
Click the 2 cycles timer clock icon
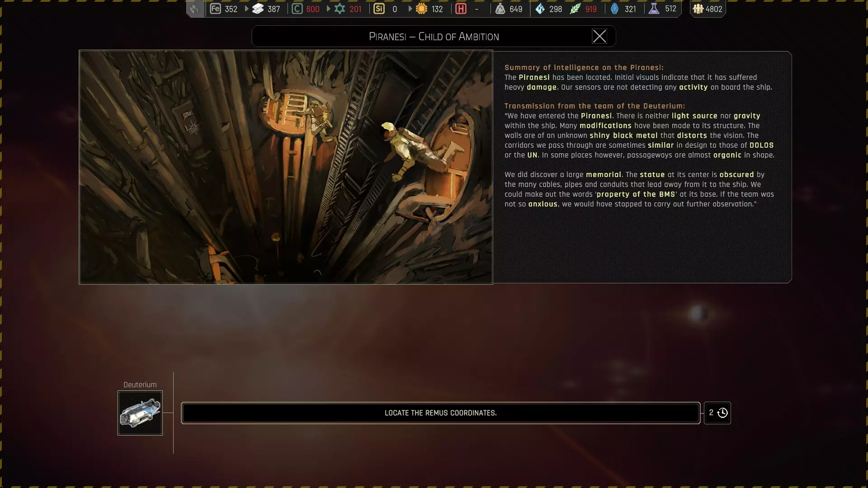point(722,413)
